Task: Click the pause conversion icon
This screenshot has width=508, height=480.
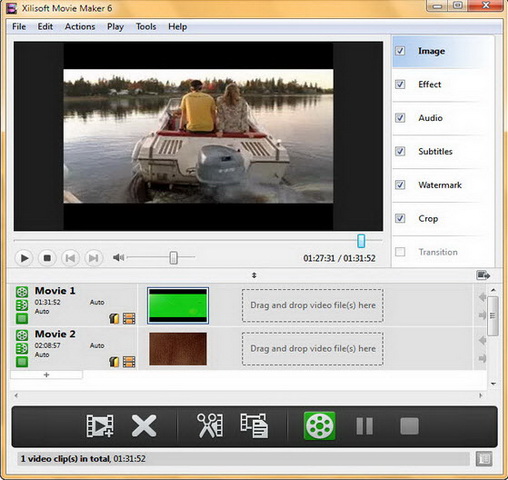Action: click(x=364, y=426)
